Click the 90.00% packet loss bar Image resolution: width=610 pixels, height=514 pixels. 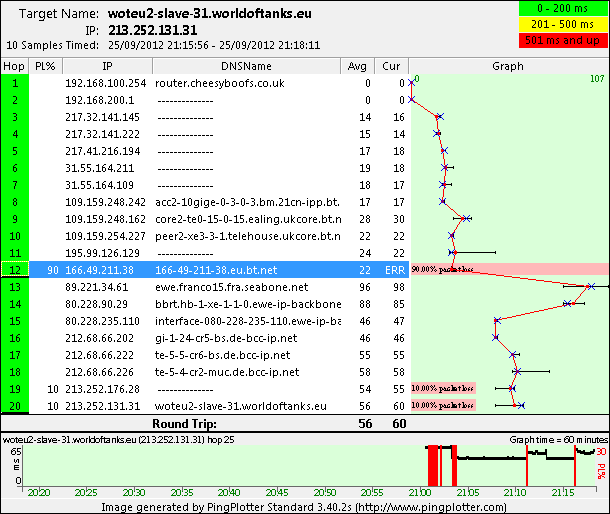click(x=510, y=269)
